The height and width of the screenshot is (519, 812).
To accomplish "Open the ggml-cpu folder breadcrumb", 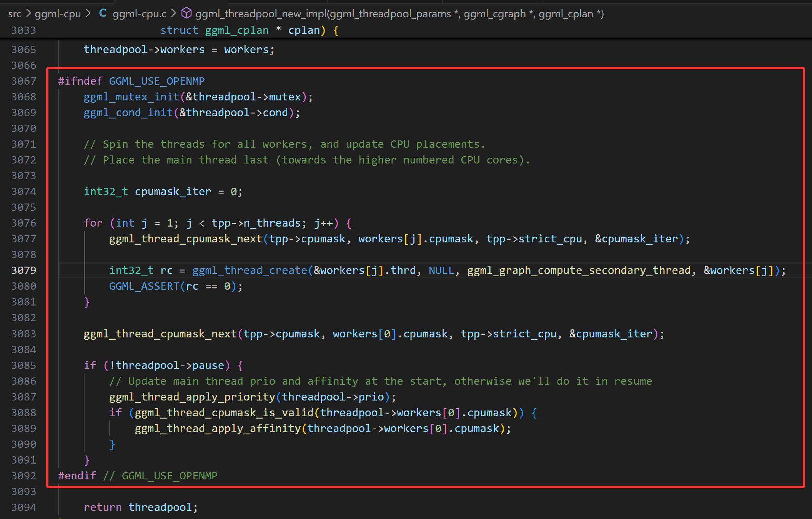I will click(58, 14).
